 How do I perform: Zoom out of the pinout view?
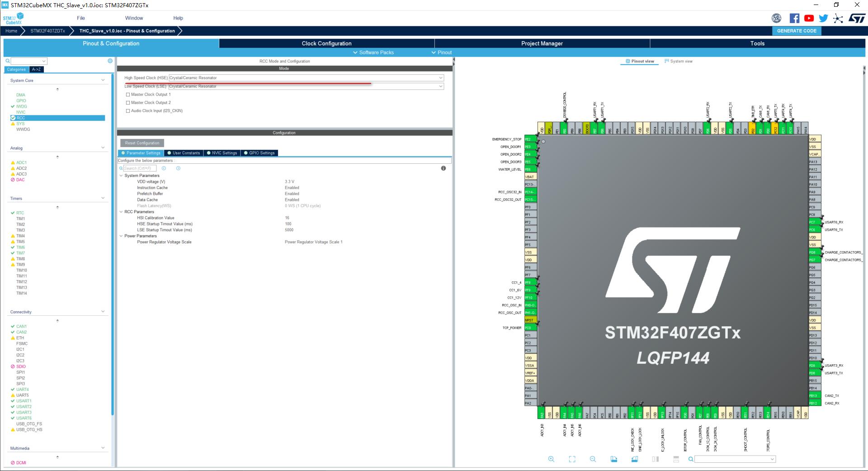593,459
